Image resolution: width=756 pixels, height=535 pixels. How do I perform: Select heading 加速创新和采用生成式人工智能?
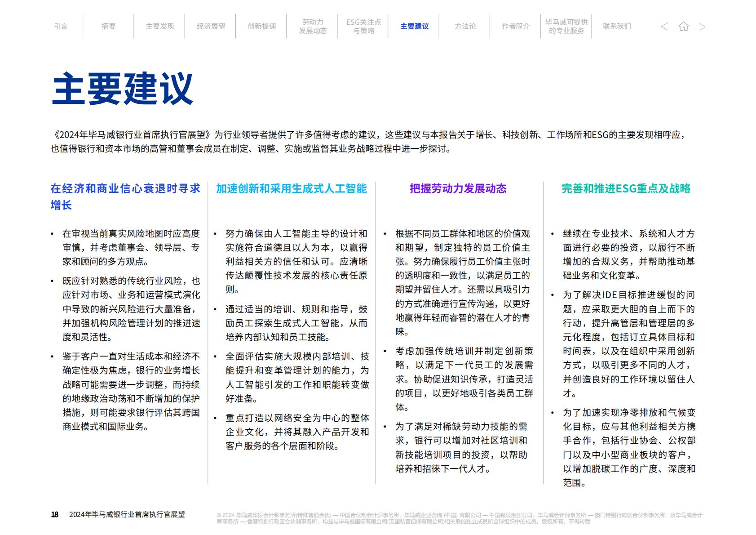291,188
